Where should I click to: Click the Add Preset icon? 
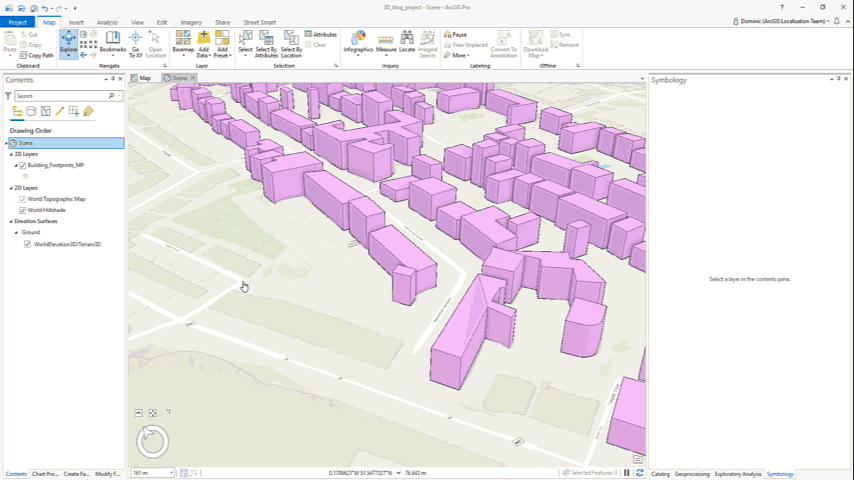pyautogui.click(x=222, y=44)
